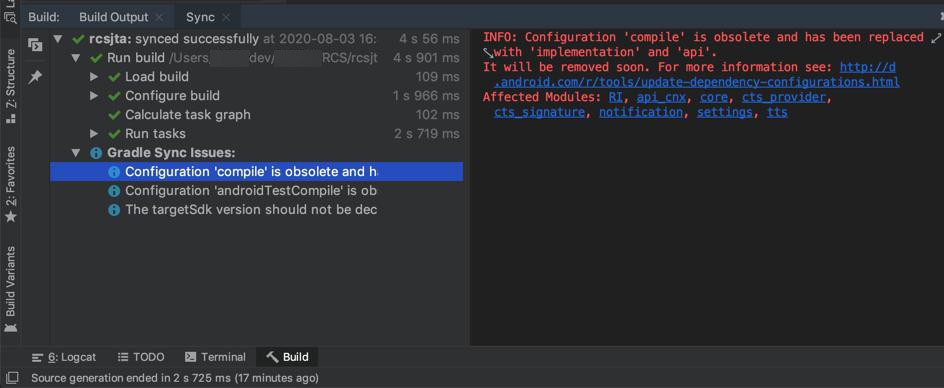Open the tts module link

777,112
